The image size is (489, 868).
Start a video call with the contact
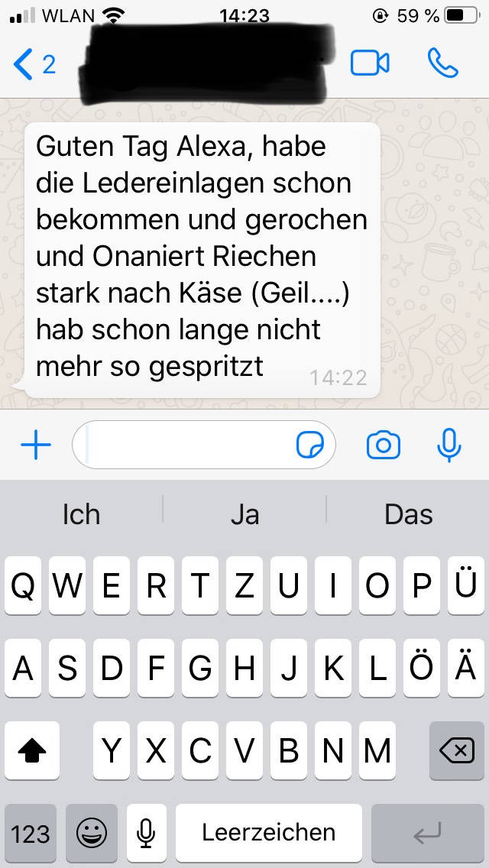click(x=370, y=63)
